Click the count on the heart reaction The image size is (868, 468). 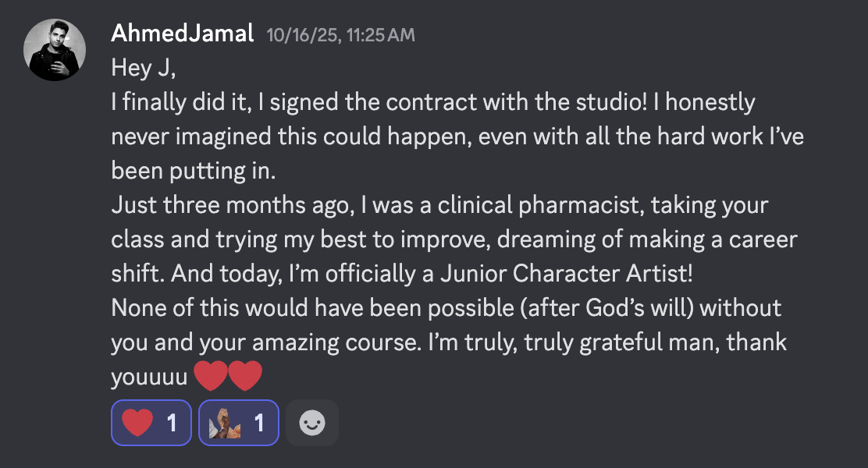click(173, 423)
